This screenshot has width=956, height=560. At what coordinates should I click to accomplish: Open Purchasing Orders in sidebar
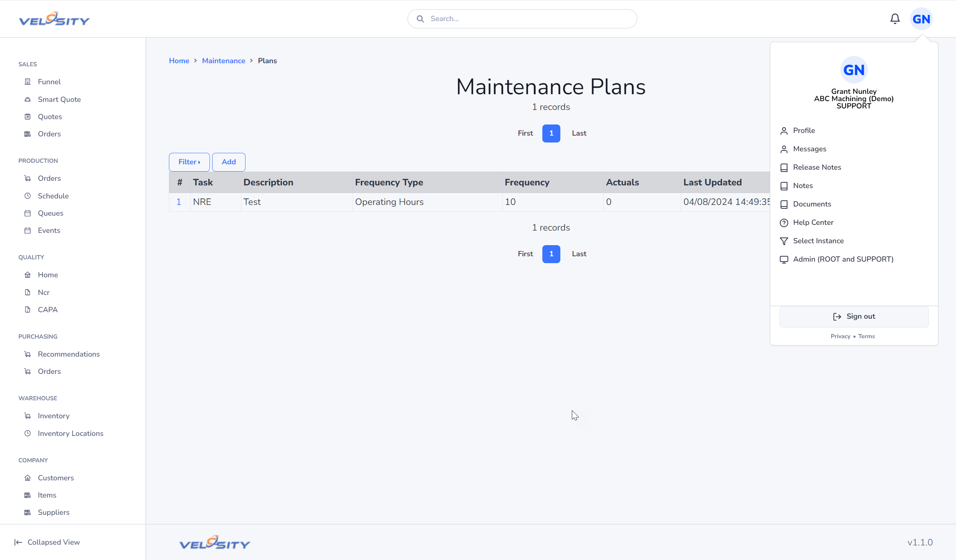[x=49, y=371]
